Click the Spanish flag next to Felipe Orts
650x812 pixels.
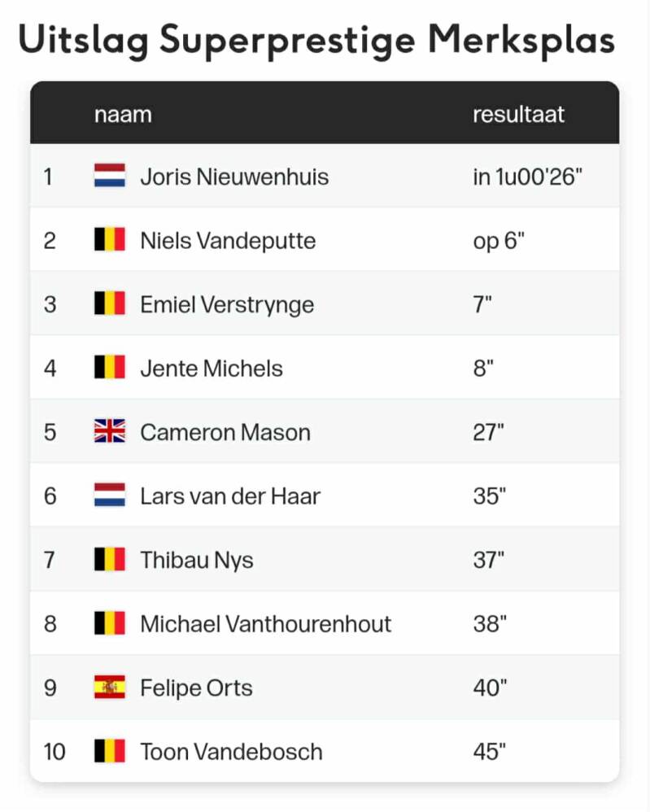(x=110, y=688)
